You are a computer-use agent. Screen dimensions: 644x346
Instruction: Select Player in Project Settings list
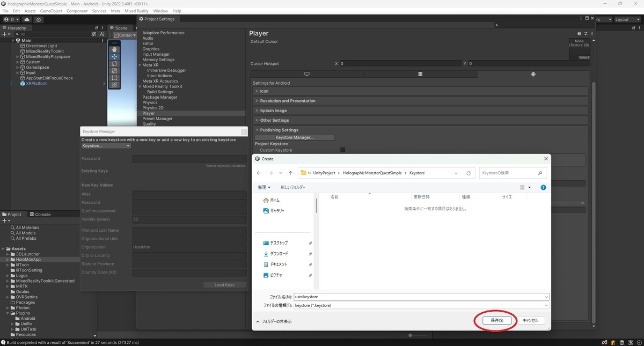pyautogui.click(x=149, y=113)
